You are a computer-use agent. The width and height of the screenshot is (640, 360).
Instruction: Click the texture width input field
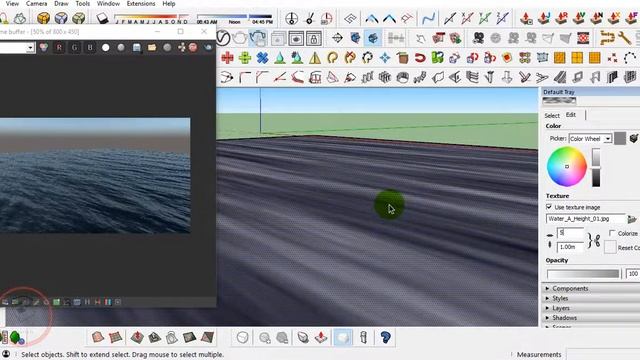(570, 233)
